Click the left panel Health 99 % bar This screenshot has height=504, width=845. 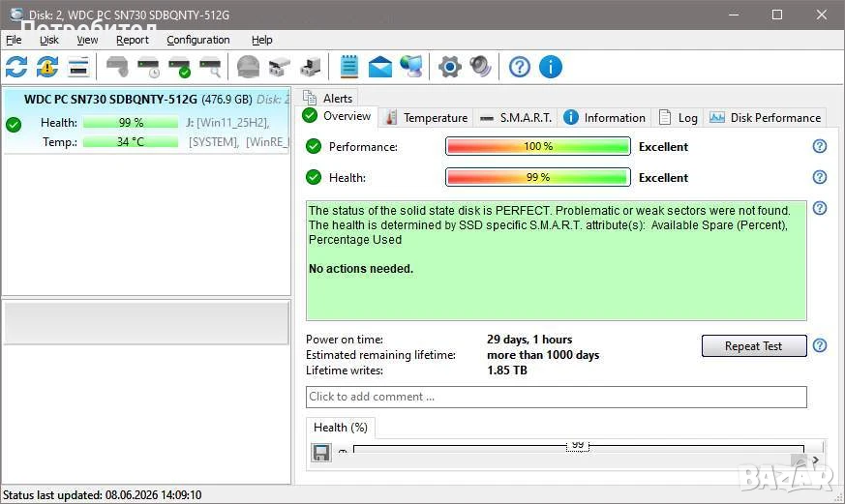pos(131,123)
